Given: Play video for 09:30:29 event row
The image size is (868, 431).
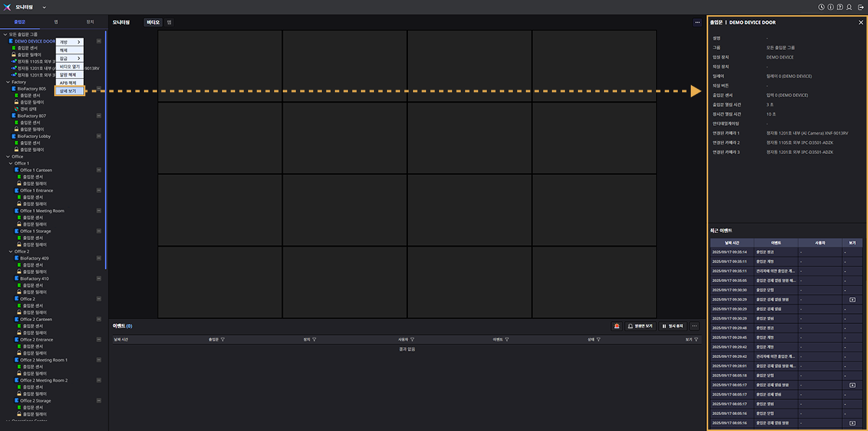Looking at the screenshot, I should tap(852, 299).
